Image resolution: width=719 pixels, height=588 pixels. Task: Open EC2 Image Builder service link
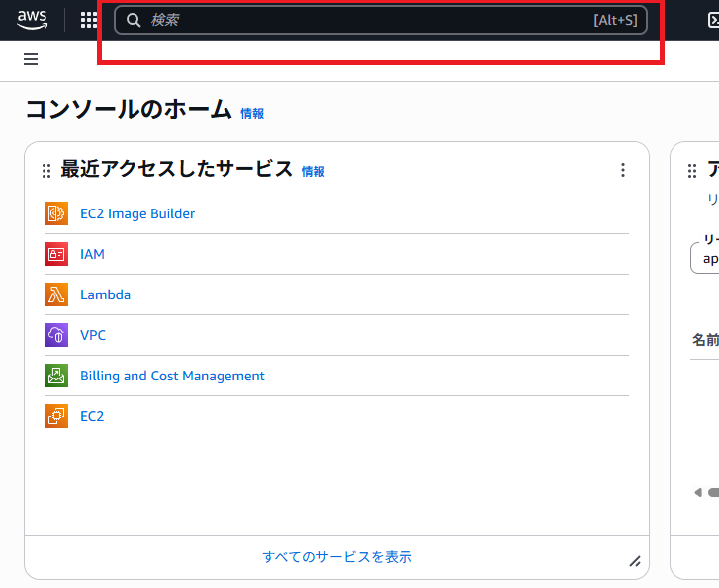tap(137, 213)
